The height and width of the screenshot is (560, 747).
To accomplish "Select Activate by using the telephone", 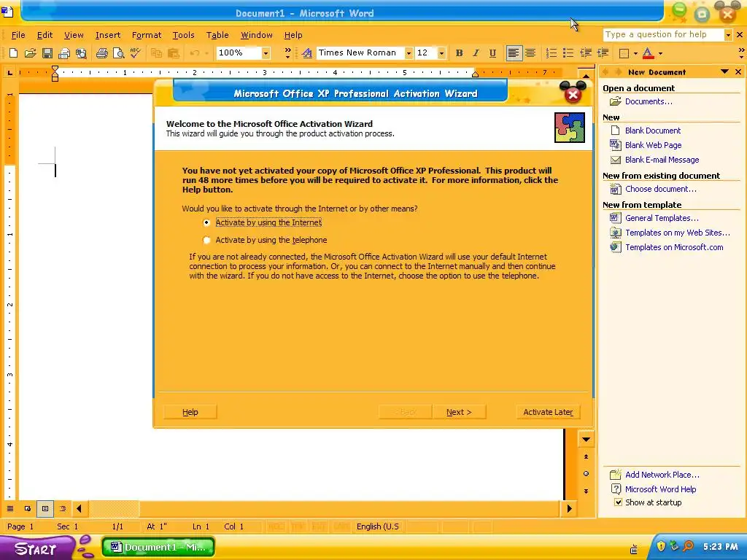I will coord(265,240).
